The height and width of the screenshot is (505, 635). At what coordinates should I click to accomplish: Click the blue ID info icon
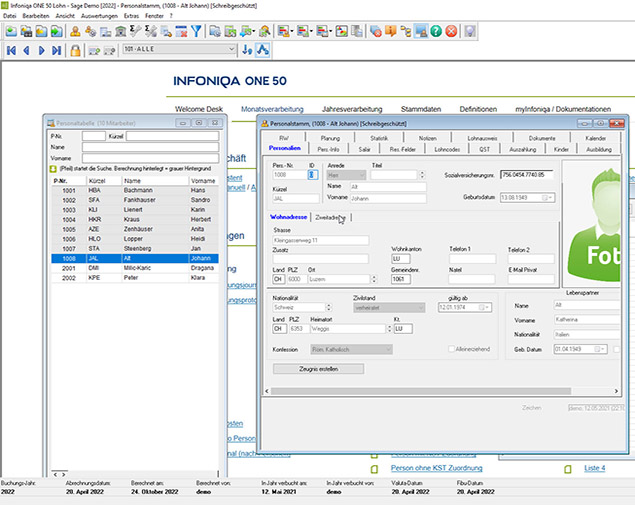click(x=313, y=175)
